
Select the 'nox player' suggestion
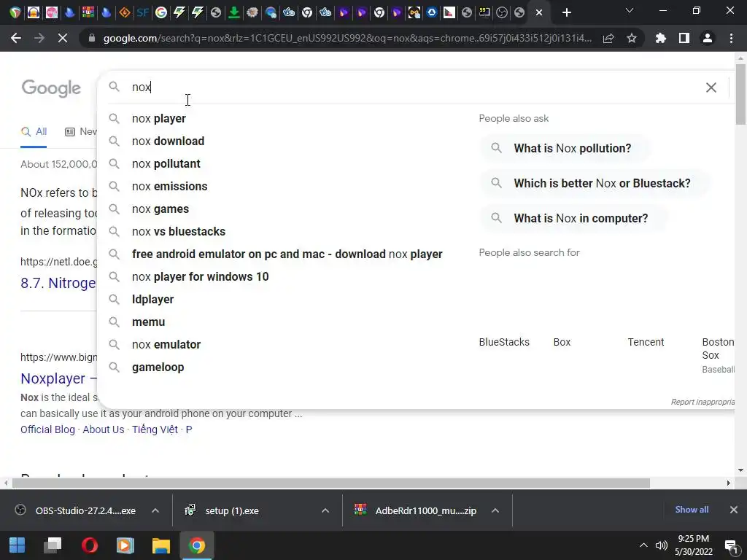click(158, 119)
